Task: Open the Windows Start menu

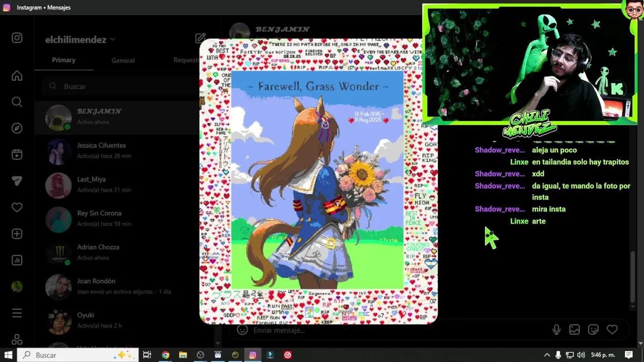Action: tap(9, 355)
